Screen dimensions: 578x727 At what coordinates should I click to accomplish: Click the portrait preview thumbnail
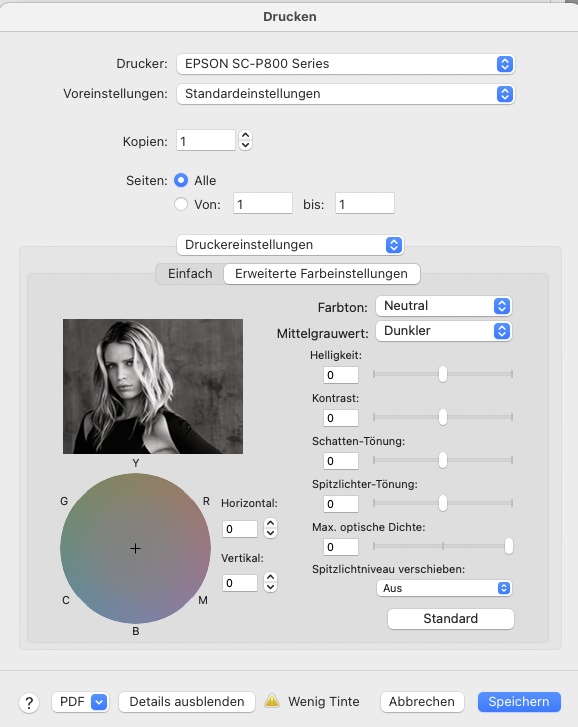pos(153,386)
